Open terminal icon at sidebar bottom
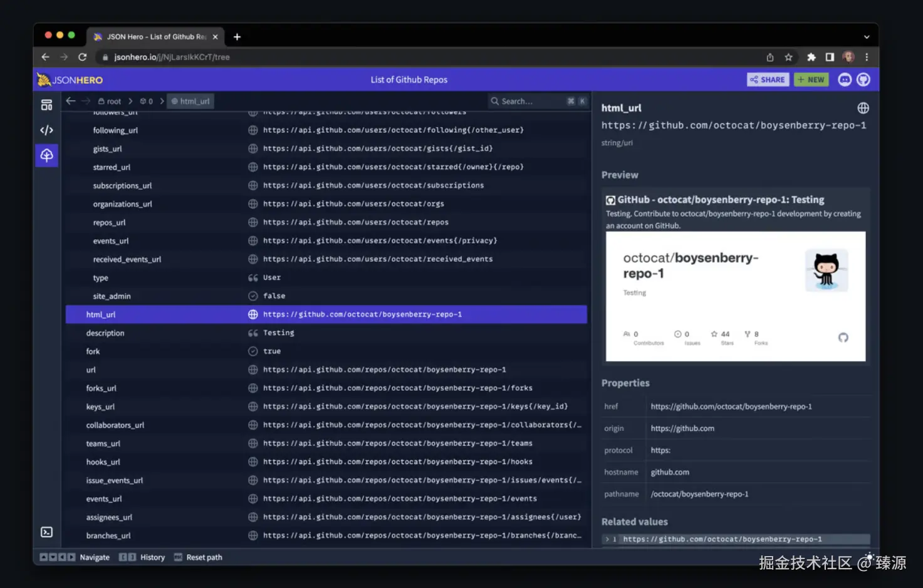The width and height of the screenshot is (923, 588). click(47, 532)
